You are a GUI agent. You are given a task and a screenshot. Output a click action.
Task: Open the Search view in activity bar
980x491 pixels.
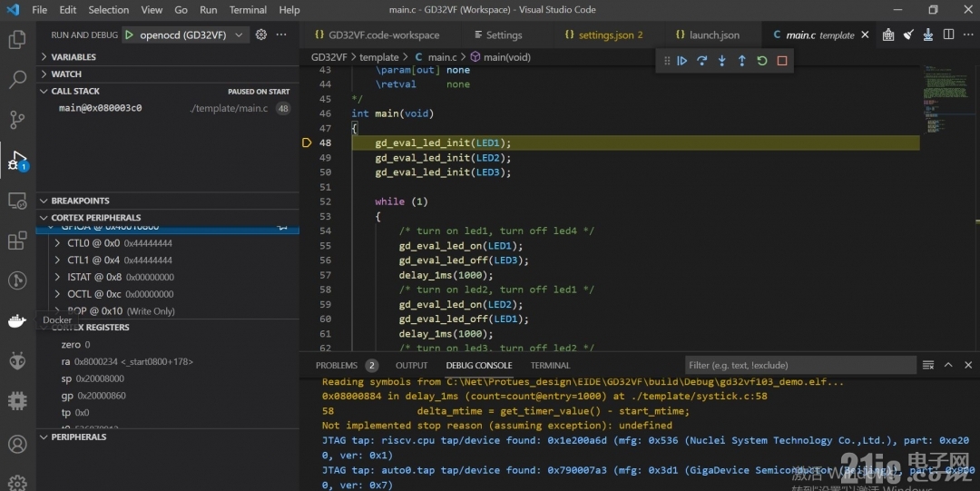pos(17,80)
